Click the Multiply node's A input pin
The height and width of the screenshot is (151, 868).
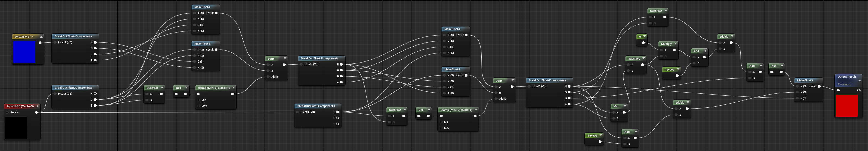point(661,50)
